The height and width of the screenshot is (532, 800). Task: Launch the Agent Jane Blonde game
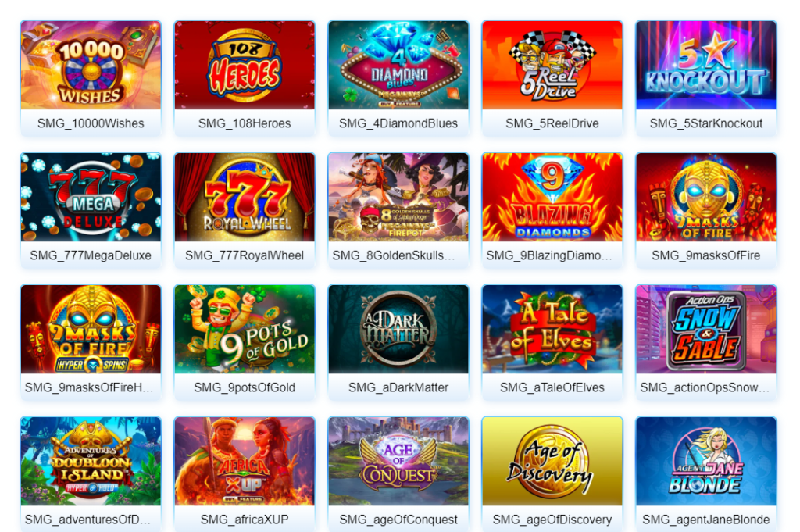click(706, 462)
